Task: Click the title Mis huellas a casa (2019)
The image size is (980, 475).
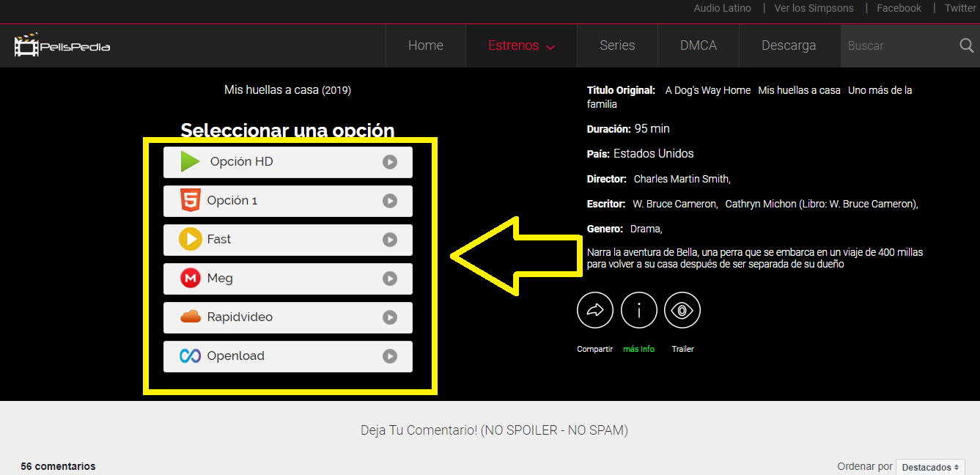Action: pos(287,90)
